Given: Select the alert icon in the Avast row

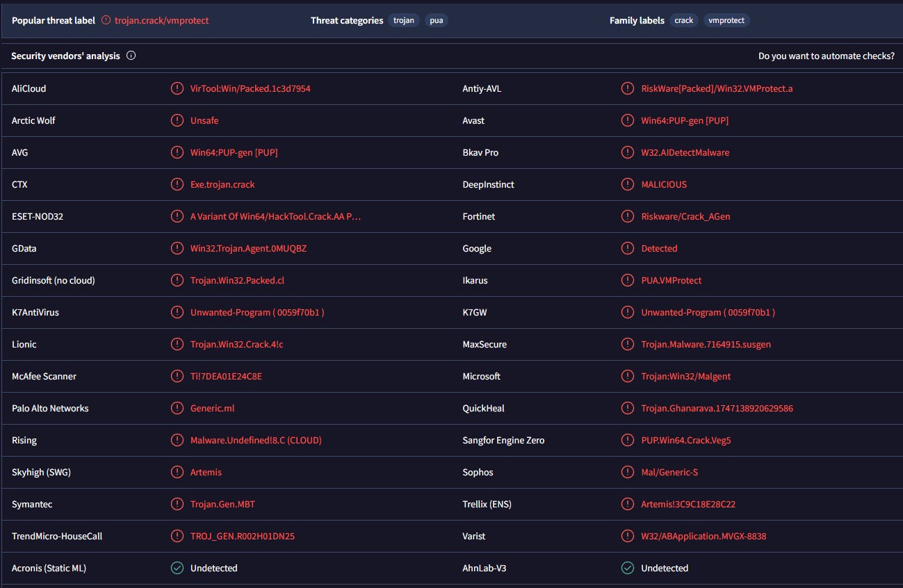Looking at the screenshot, I should (x=628, y=120).
